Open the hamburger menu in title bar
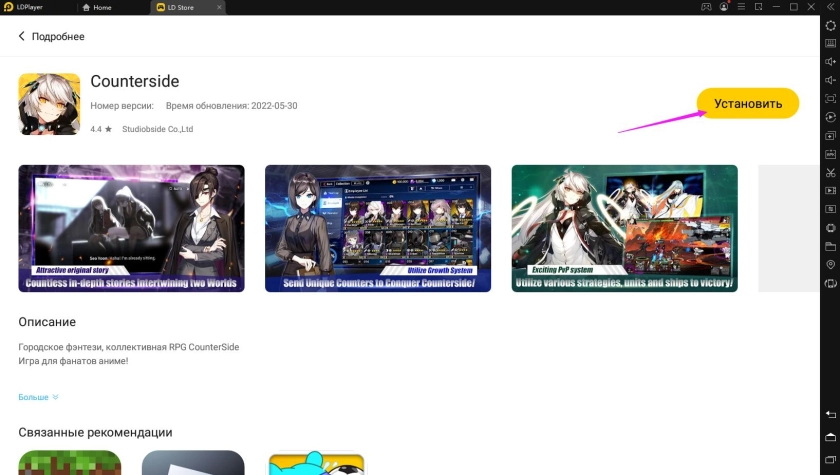Viewport: 840px width, 475px height. coord(743,7)
